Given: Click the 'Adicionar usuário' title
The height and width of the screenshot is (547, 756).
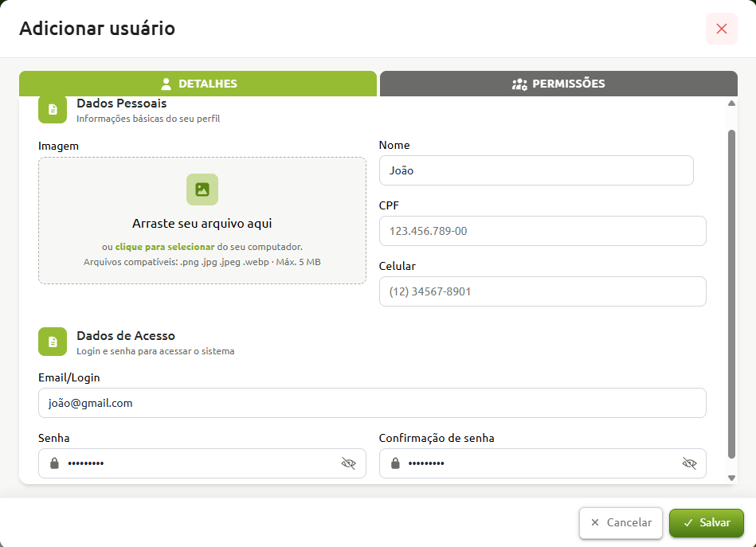Looking at the screenshot, I should click(x=97, y=29).
